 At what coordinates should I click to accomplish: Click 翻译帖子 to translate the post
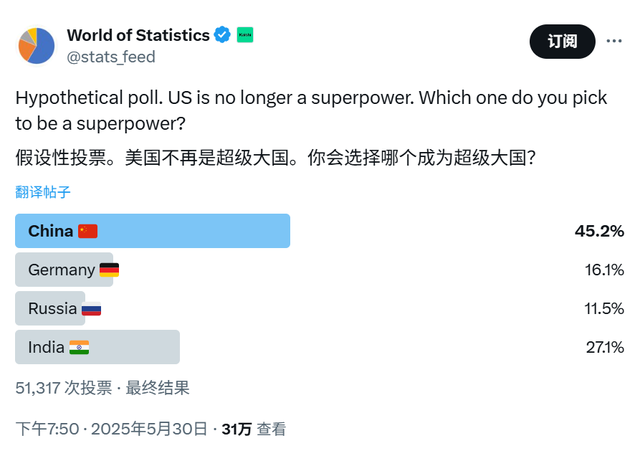pos(43,192)
